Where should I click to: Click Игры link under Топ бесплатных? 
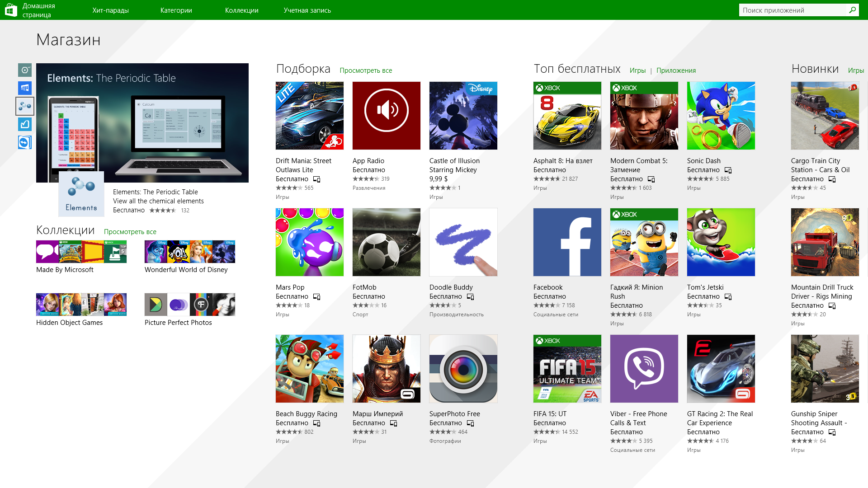(637, 70)
